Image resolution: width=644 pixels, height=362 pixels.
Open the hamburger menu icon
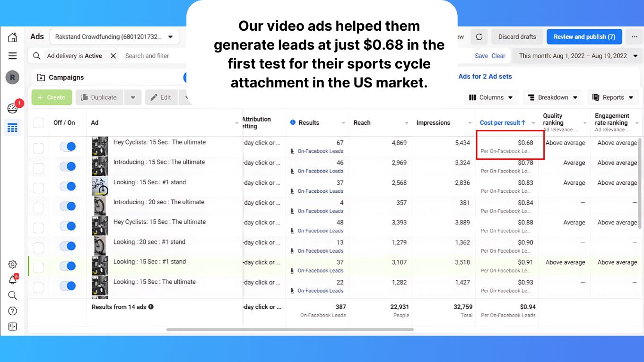coord(13,56)
